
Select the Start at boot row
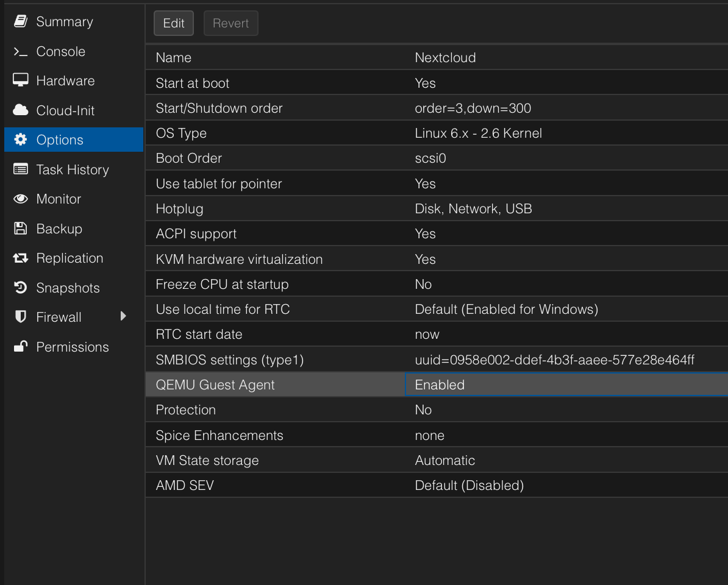[x=437, y=83]
